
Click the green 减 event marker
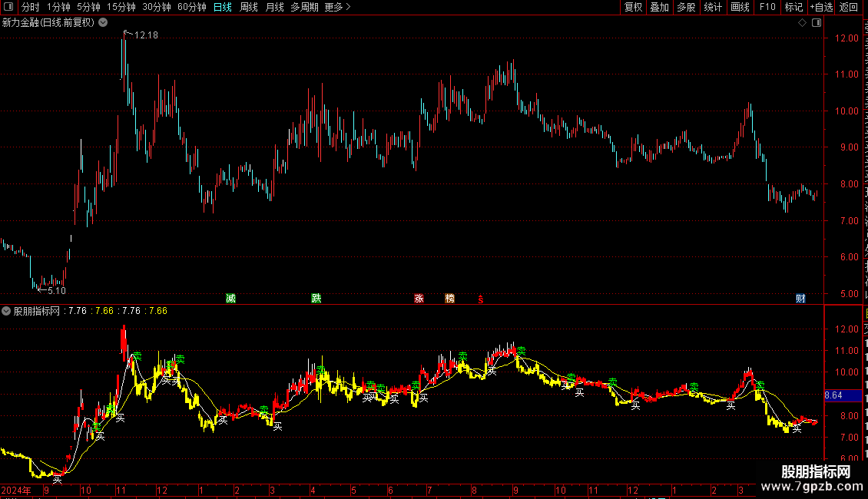tap(231, 299)
